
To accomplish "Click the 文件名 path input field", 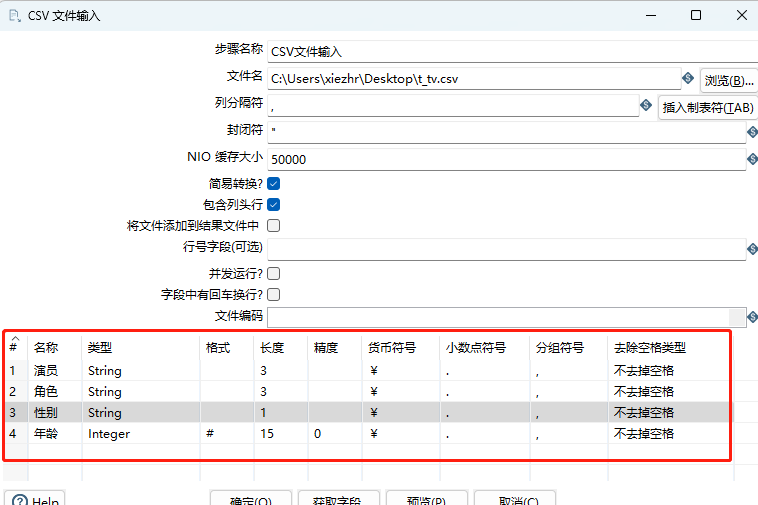I will [x=474, y=78].
